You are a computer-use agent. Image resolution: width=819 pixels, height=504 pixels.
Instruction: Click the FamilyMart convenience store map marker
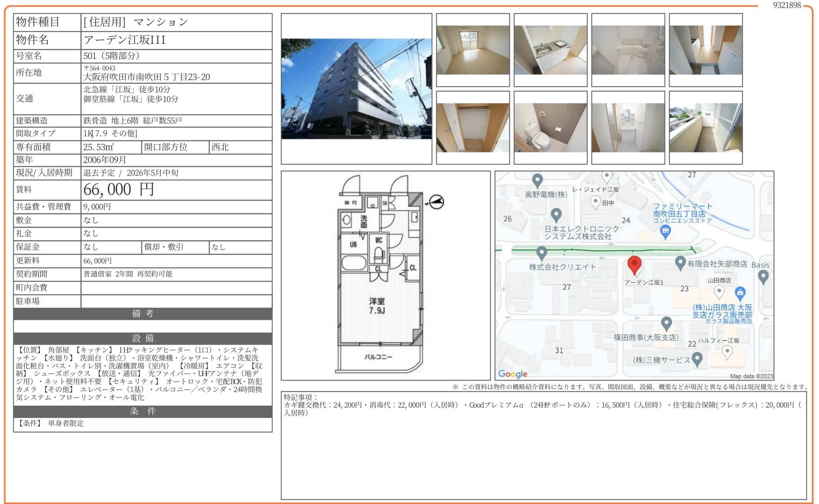coord(665,231)
